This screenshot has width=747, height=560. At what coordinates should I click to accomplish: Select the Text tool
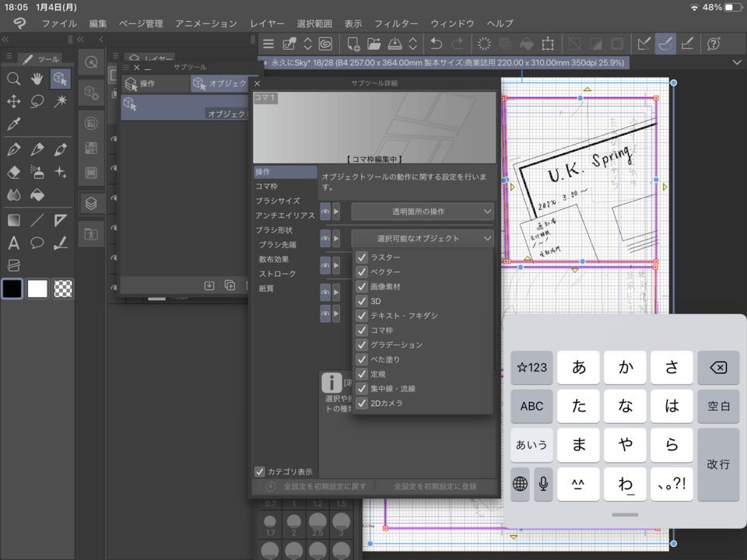point(14,242)
